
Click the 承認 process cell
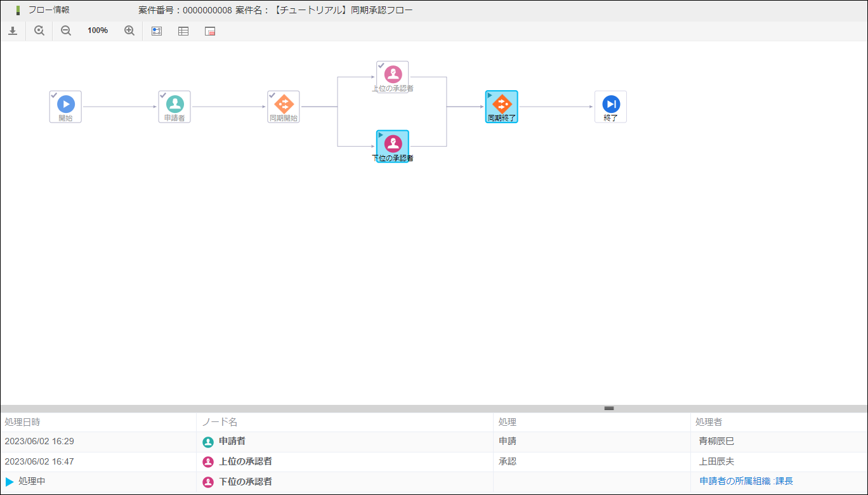[x=591, y=461]
